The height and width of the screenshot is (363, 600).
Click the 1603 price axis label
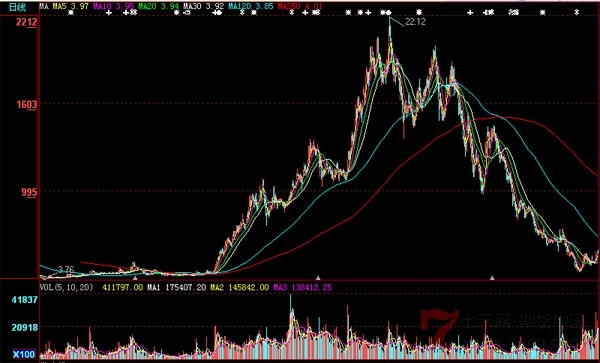(x=26, y=104)
